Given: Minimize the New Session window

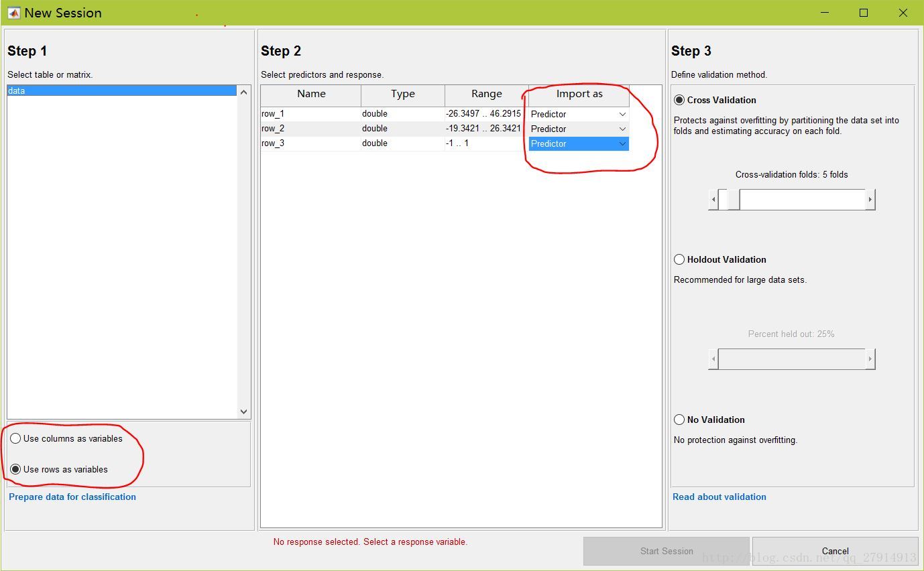Looking at the screenshot, I should pos(825,13).
